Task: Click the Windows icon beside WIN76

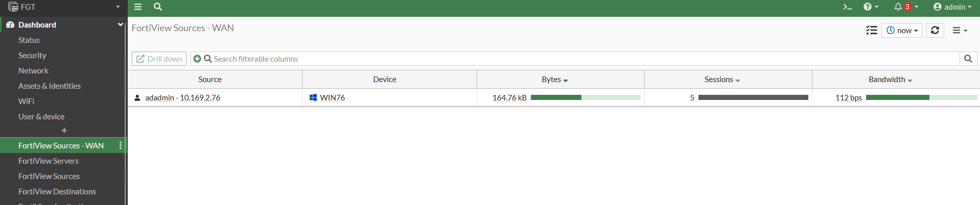Action: click(313, 97)
